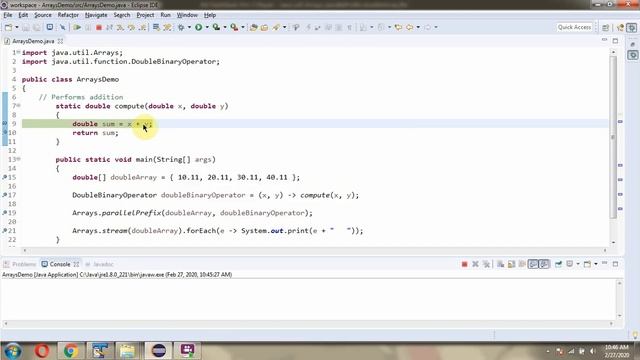Open the Open Console dropdown arrow
Image resolution: width=640 pixels, height=360 pixels.
pos(596,264)
